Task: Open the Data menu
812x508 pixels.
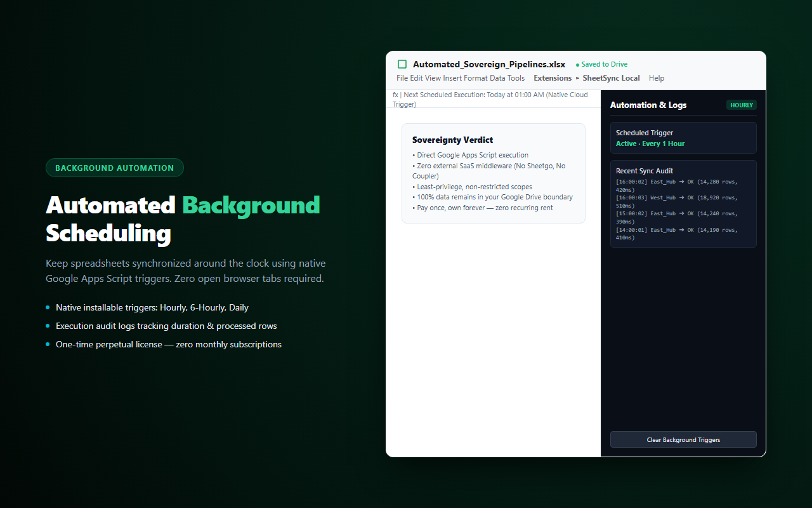Action: tap(497, 78)
